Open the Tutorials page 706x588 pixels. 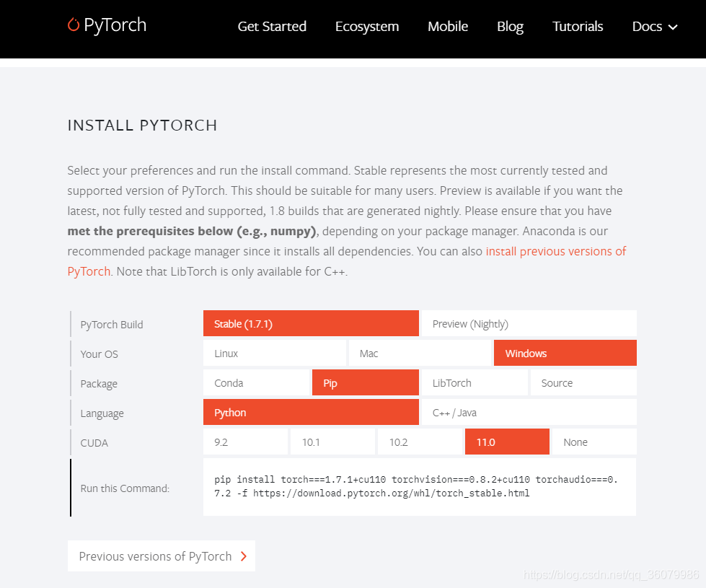[578, 27]
